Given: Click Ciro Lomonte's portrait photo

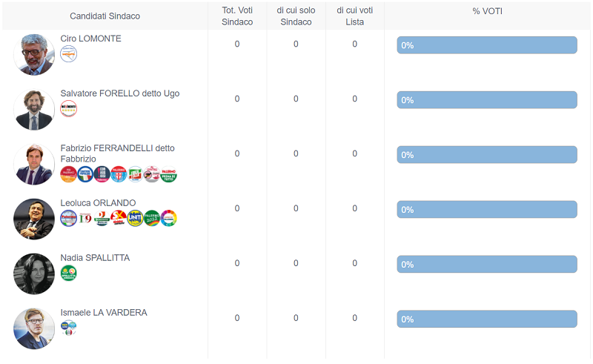Looking at the screenshot, I should coord(34,54).
